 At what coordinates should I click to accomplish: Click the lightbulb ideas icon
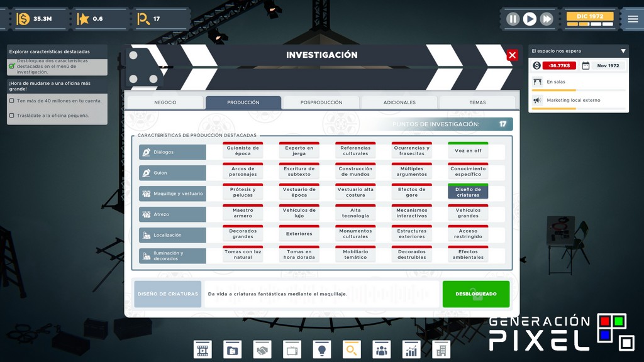point(323,349)
